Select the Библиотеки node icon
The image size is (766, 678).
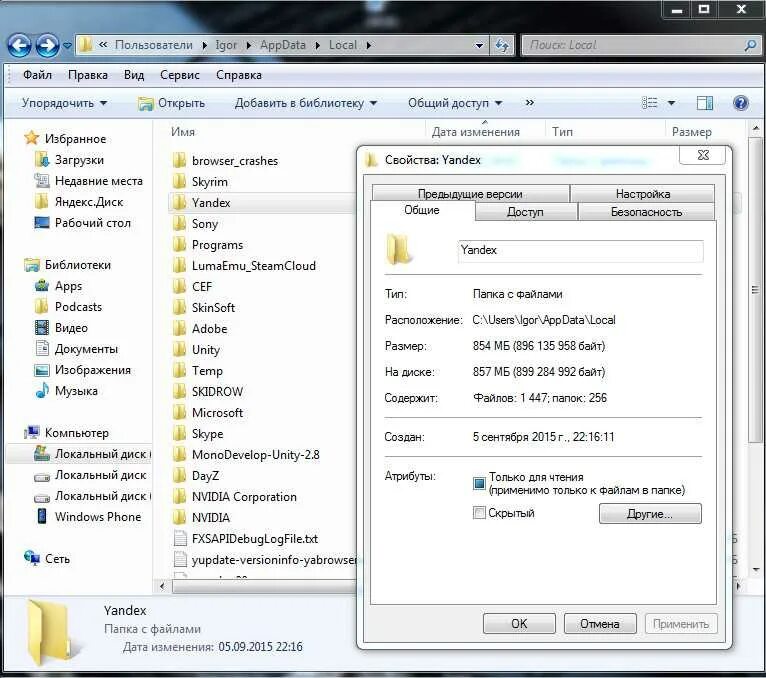pos(32,265)
